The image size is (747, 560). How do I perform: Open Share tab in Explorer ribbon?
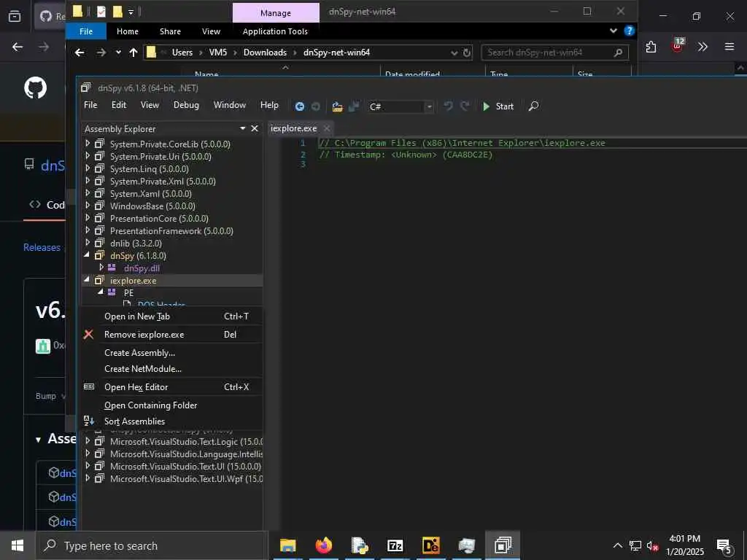(170, 31)
